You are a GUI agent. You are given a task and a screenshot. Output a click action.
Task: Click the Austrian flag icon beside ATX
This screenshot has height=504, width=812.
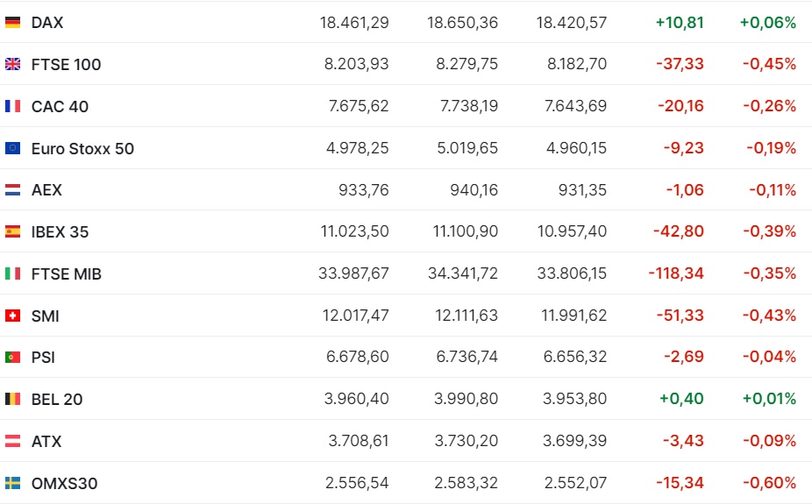pyautogui.click(x=12, y=441)
